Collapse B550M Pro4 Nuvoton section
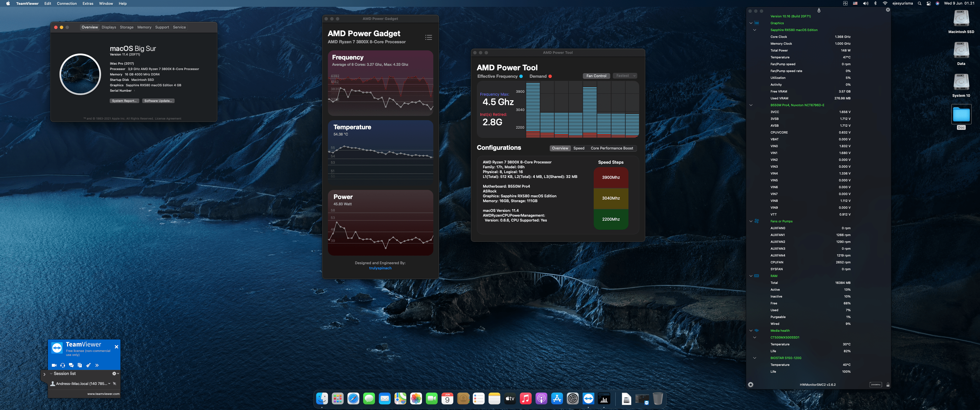Viewport: 980px width, 410px height. click(x=751, y=105)
